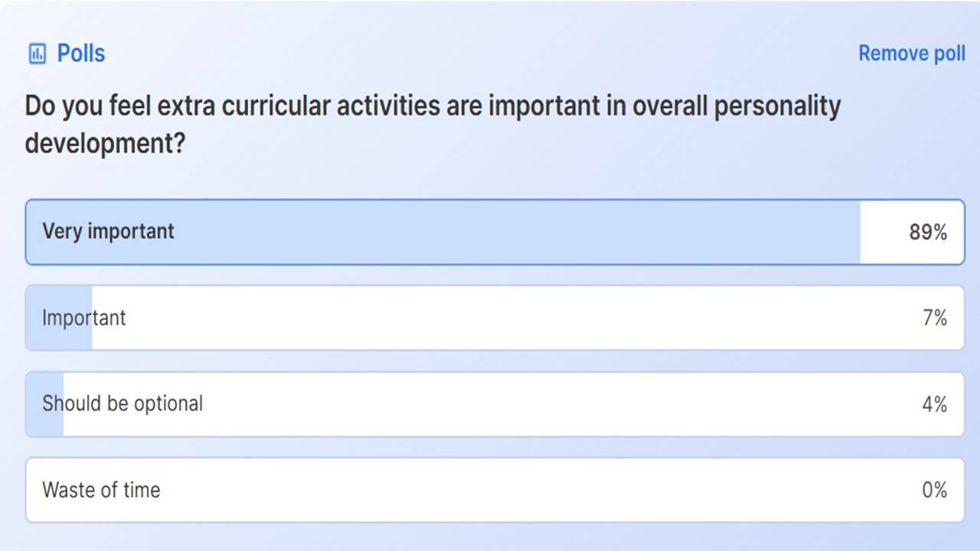Click the small fill bar on 'Important'
This screenshot has width=980, height=551.
[x=60, y=318]
